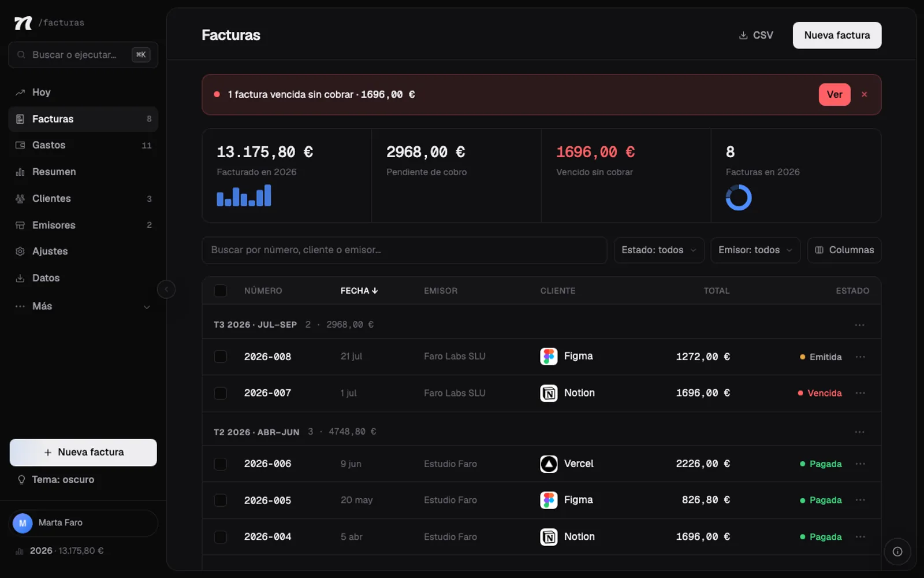Open the info icon at bottom right
The width and height of the screenshot is (924, 578).
[x=897, y=551]
